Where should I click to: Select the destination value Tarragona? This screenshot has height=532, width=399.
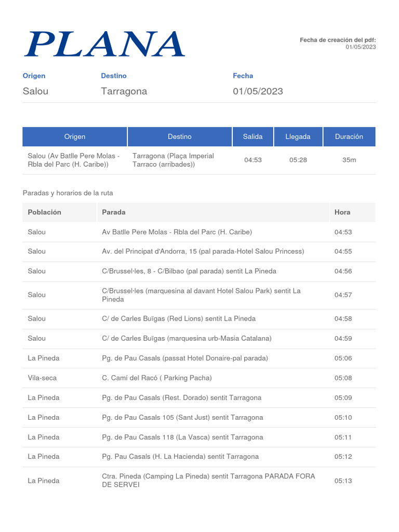(124, 91)
